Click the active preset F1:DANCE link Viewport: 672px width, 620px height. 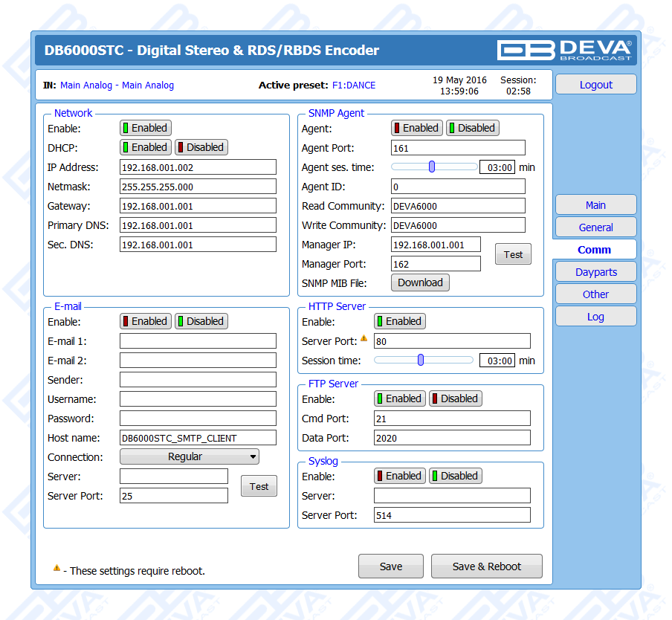(354, 85)
